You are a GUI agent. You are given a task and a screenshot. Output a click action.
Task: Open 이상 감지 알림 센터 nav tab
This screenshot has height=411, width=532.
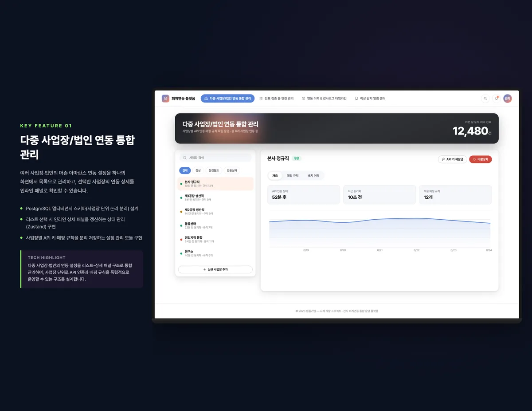370,99
